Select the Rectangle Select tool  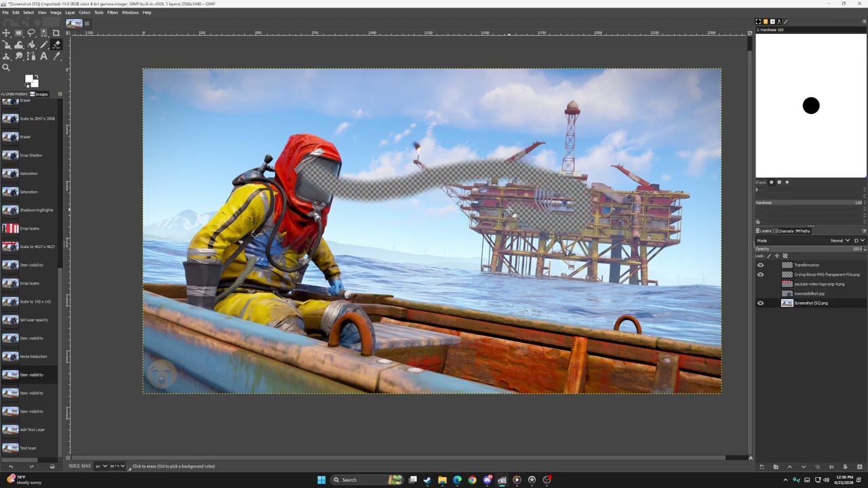(19, 33)
